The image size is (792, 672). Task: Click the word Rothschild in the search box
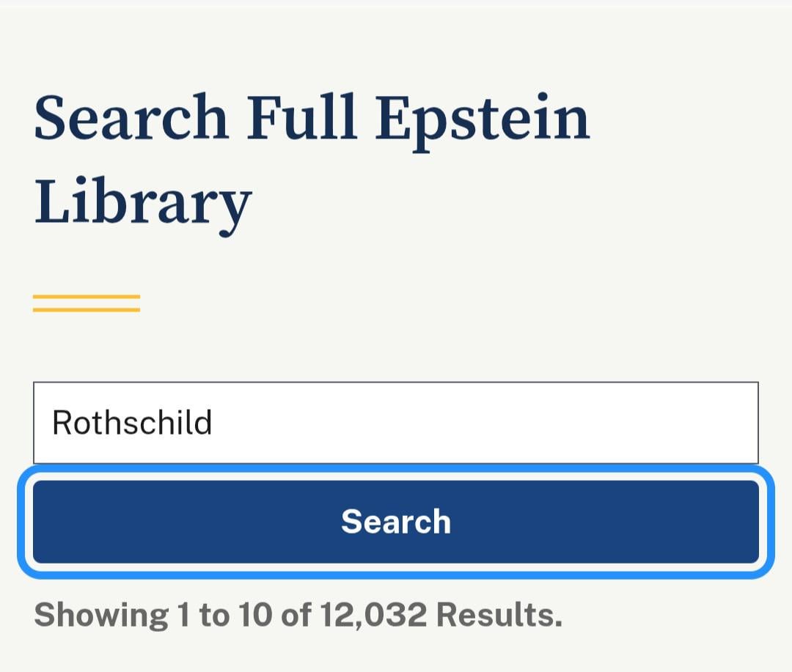click(132, 423)
